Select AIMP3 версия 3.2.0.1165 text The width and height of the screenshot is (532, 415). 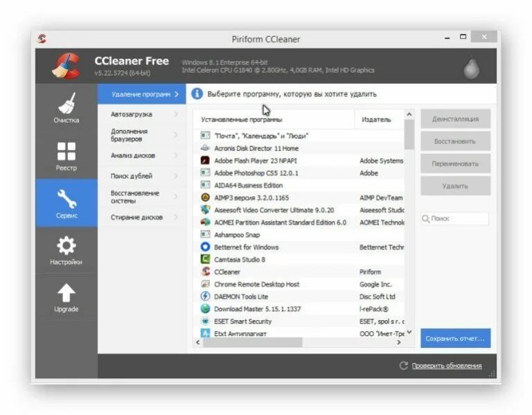pos(251,198)
